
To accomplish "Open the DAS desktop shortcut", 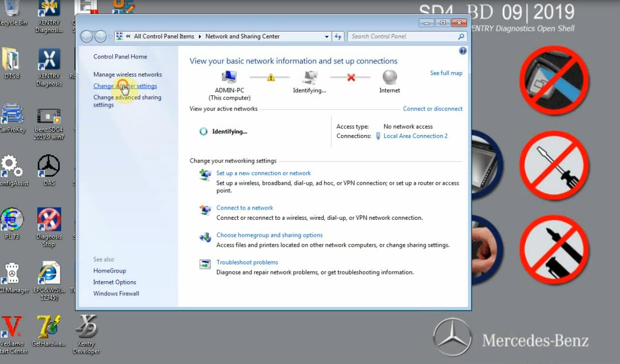I will (48, 167).
